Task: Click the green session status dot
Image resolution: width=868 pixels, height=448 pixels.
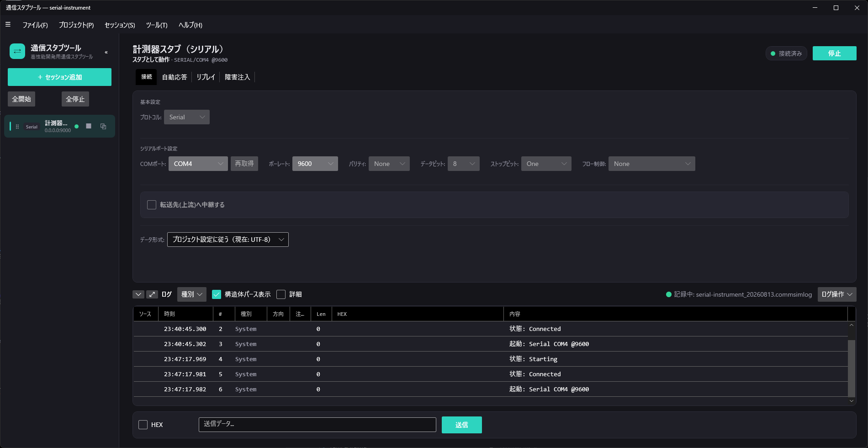Action: coord(77,127)
